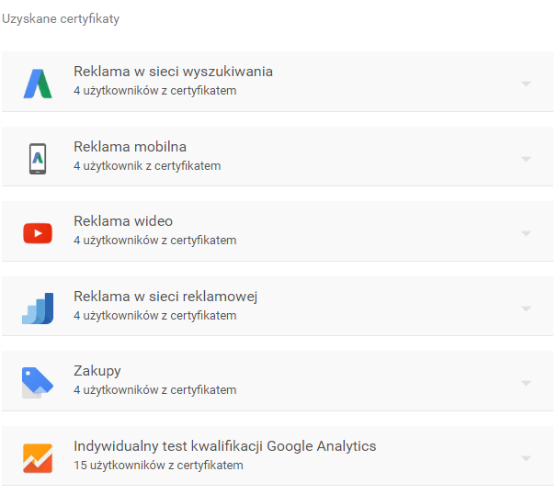Click the AdWords logo icon for search ads

click(38, 84)
